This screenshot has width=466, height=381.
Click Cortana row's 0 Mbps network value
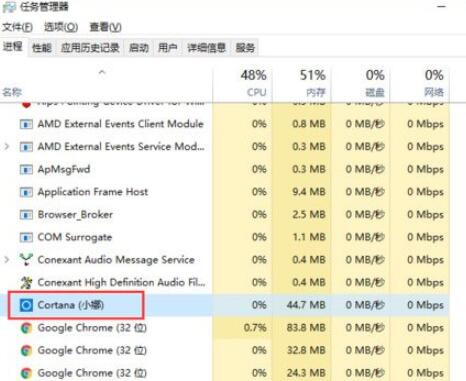click(x=425, y=305)
